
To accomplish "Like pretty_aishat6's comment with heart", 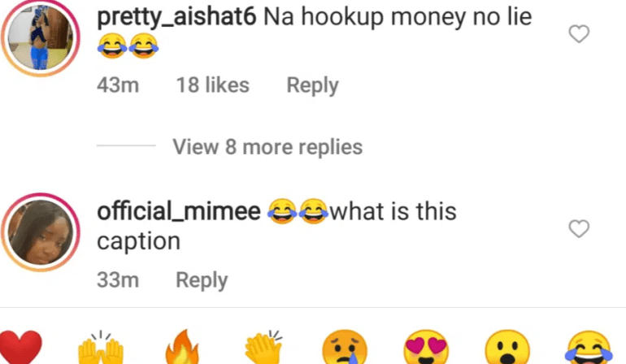I will click(x=578, y=34).
